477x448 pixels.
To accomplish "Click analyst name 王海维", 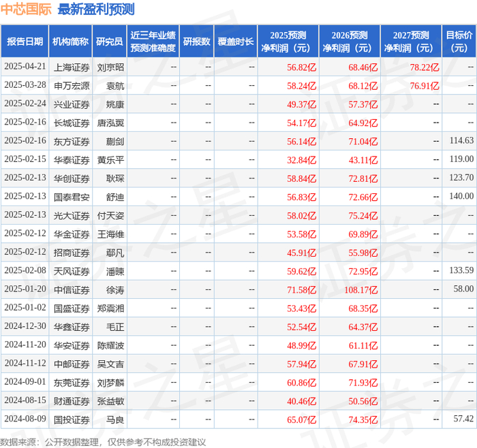I will point(110,234).
